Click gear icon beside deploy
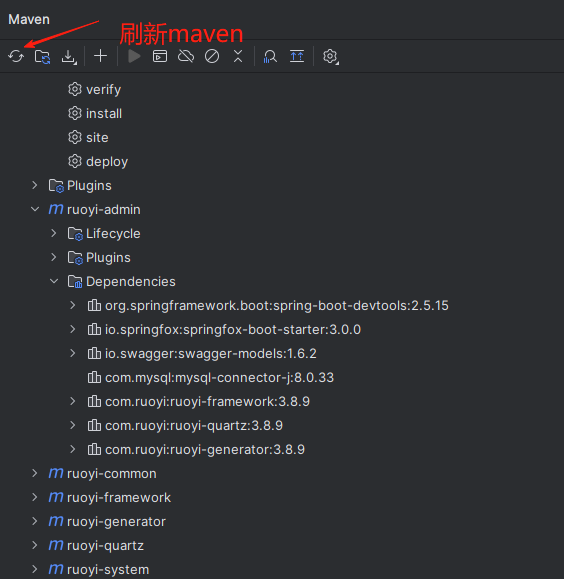The image size is (564, 579). pyautogui.click(x=75, y=161)
